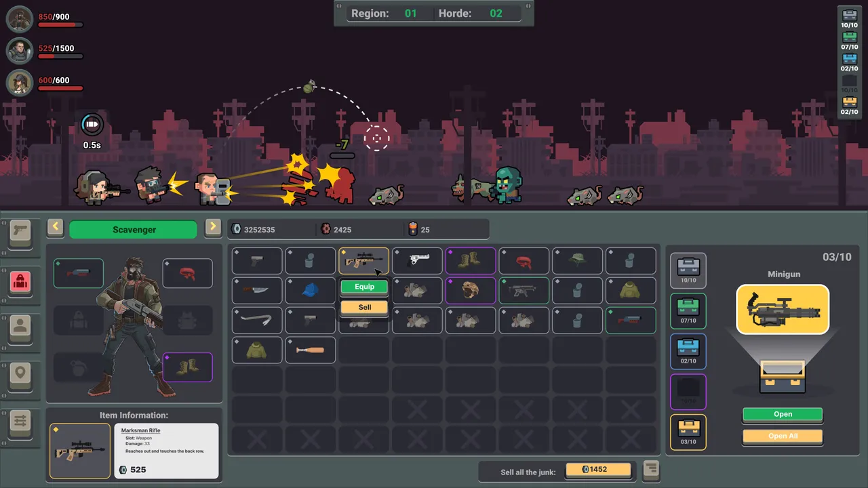The width and height of the screenshot is (868, 488).
Task: Click the hero portrait with 600/600 health
Action: click(x=20, y=83)
